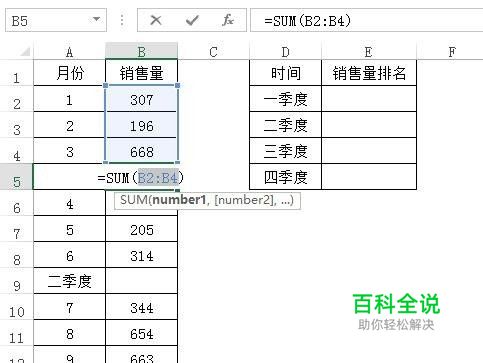
Task: Select column B header
Action: 141,52
